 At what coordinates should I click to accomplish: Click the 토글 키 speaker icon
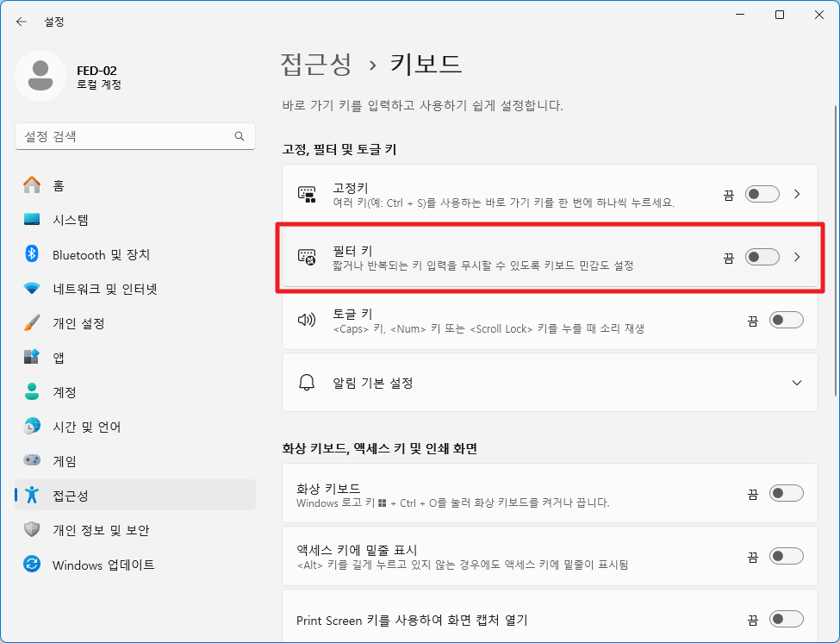coord(307,320)
